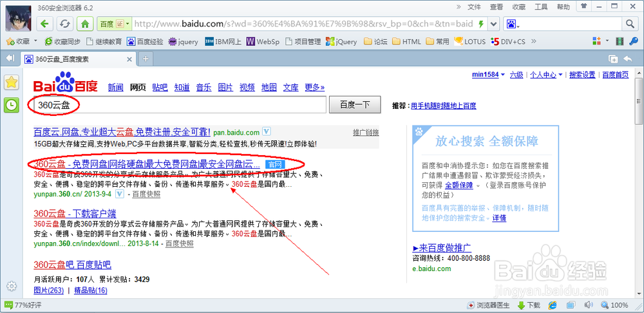This screenshot has height=313, width=644.
Task: Switch browser engine via IE icon
Action: (x=553, y=305)
